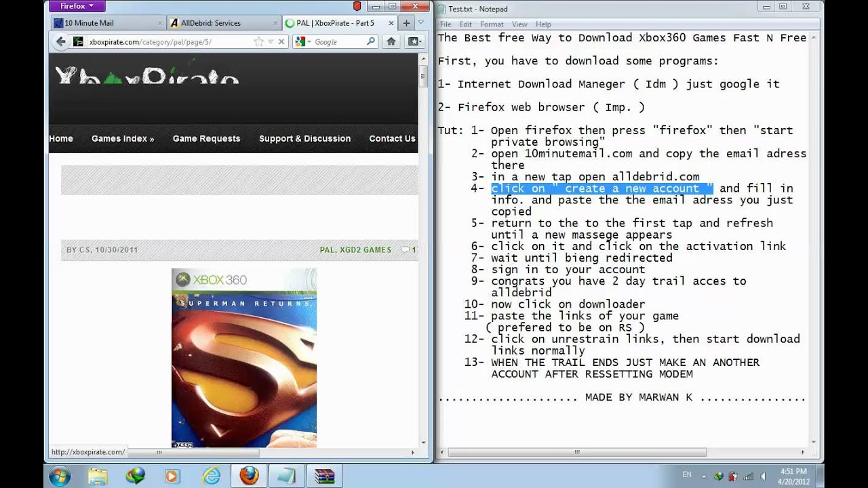Click the Firefox address bar URL field

click(x=170, y=42)
